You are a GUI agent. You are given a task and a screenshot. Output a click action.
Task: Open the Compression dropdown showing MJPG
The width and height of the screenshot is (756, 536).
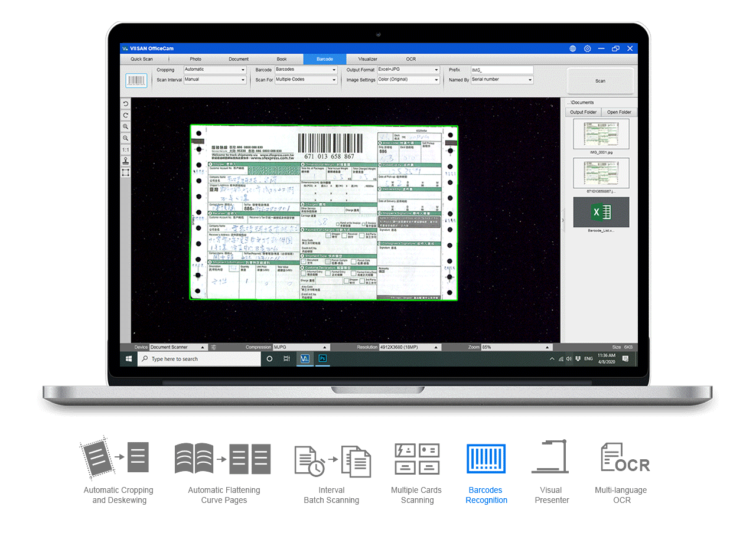click(x=300, y=347)
